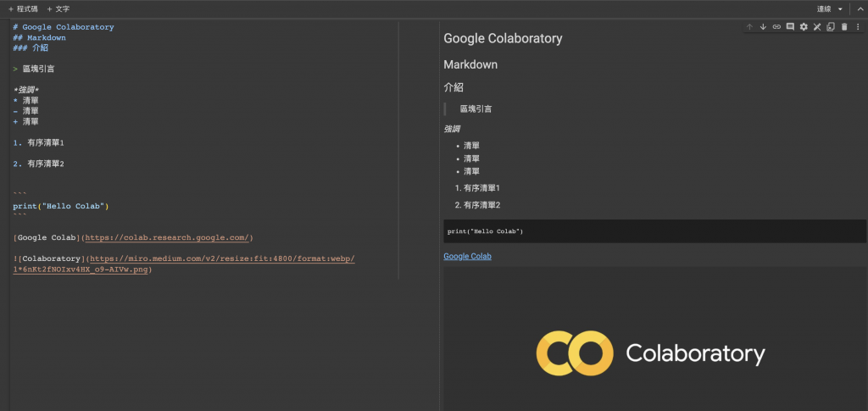Open the dropdown arrow beside 連線
This screenshot has height=411, width=868.
pos(840,8)
